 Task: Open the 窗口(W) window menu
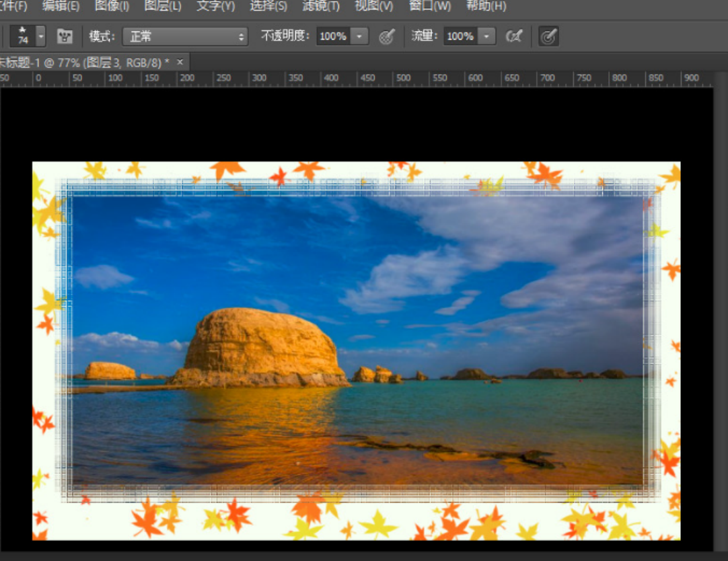(x=429, y=6)
